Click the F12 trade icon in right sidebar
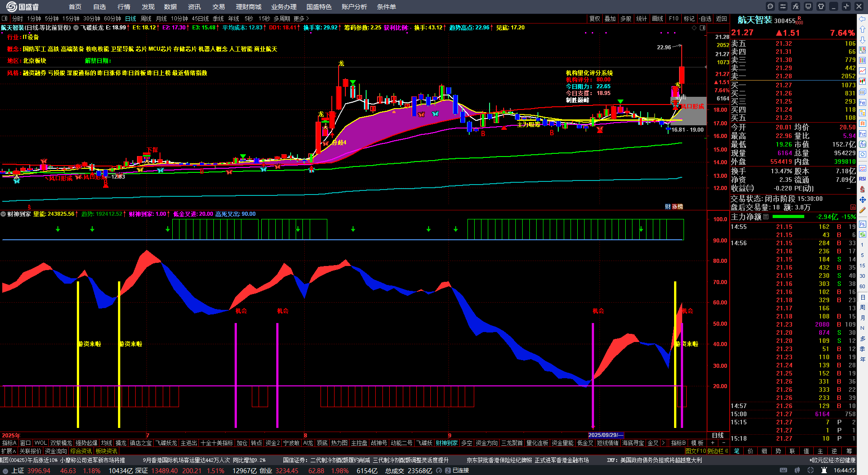The width and height of the screenshot is (868, 475). point(863,134)
